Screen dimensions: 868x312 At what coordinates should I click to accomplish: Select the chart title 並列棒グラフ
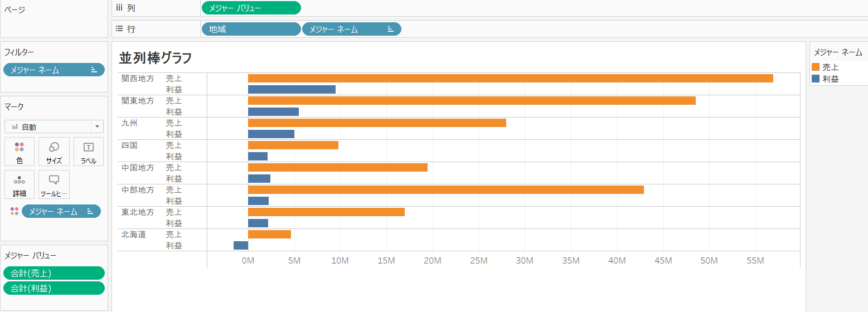[156, 57]
